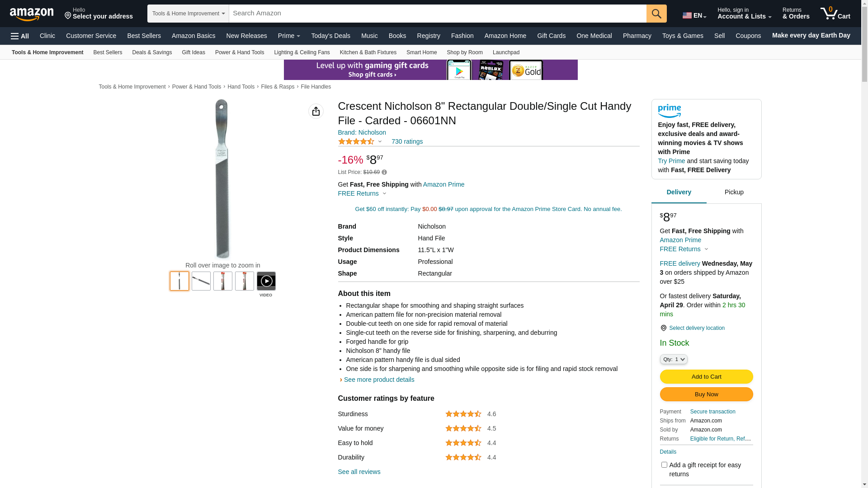This screenshot has width=868, height=488.
Task: Select the second product image thumbnail
Action: pyautogui.click(x=201, y=281)
